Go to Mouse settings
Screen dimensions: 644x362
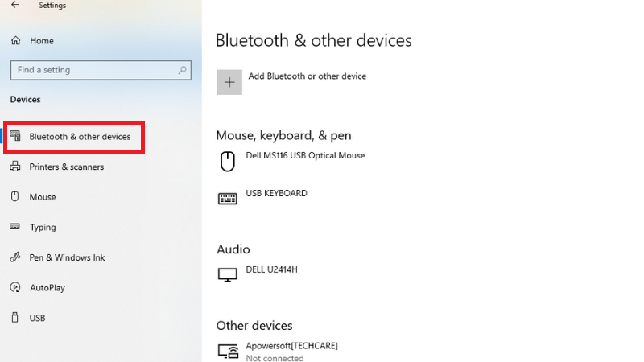[43, 197]
